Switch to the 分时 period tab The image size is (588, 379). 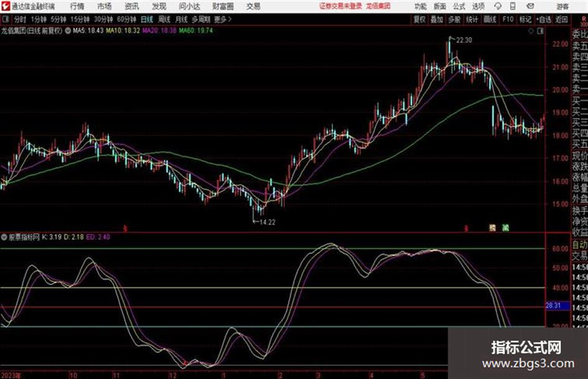pyautogui.click(x=20, y=19)
